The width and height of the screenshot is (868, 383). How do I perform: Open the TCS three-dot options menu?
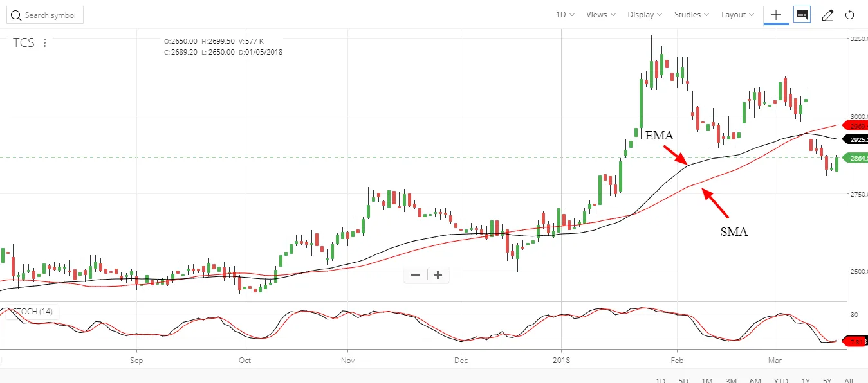coord(44,43)
